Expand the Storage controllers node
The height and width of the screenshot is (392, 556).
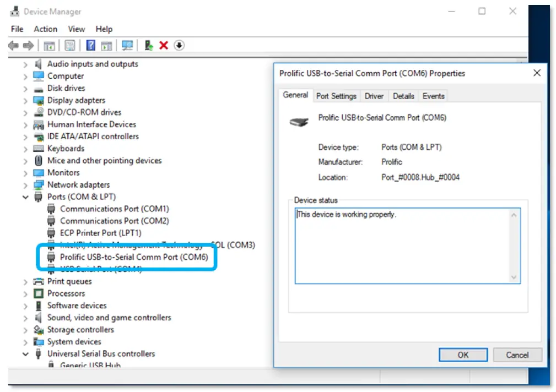(x=25, y=330)
